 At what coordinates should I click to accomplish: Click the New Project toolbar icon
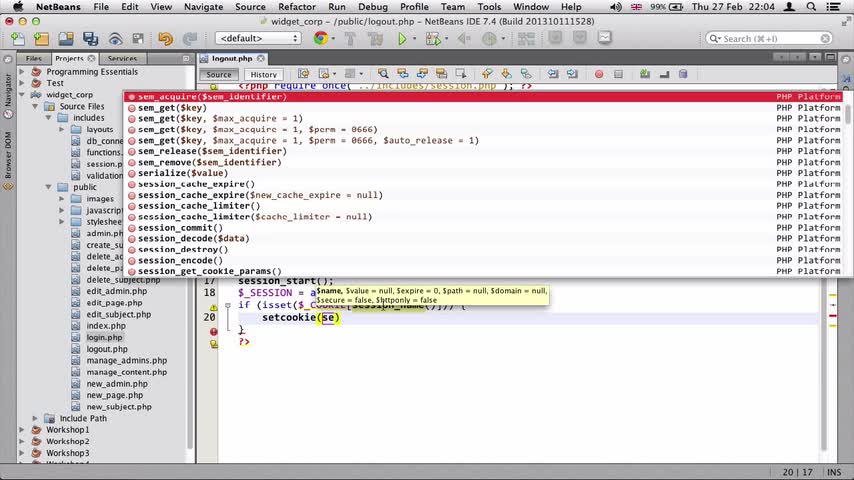pos(41,39)
